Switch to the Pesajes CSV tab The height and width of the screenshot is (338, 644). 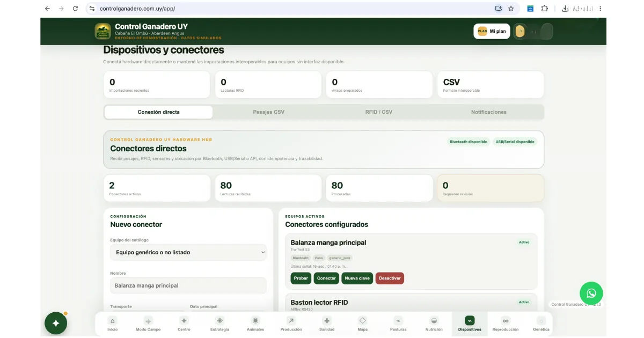point(269,112)
